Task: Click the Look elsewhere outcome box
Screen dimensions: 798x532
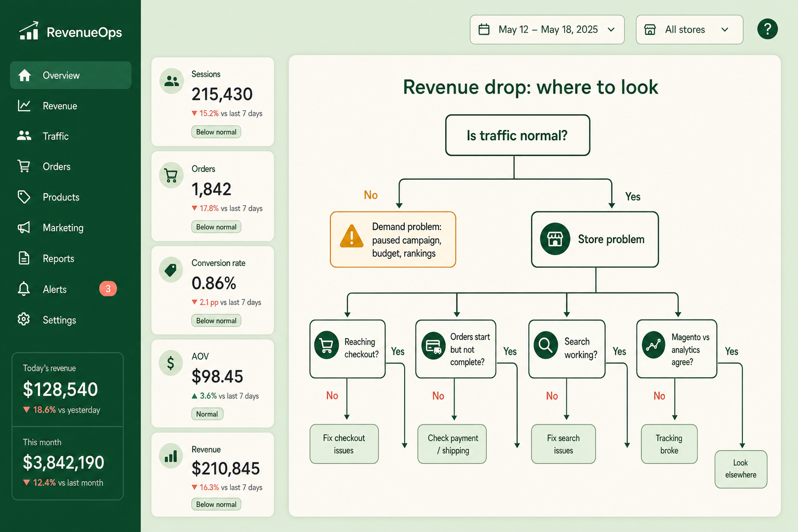Action: tap(741, 469)
